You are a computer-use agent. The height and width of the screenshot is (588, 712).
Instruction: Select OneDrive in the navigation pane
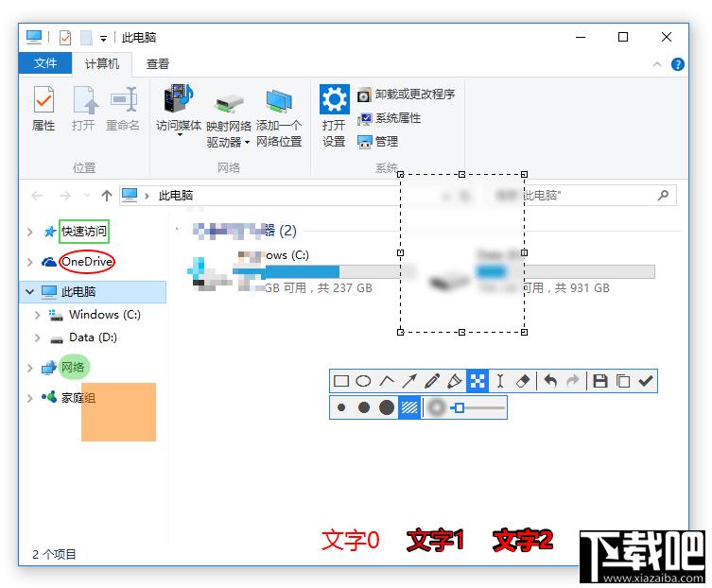tap(87, 262)
